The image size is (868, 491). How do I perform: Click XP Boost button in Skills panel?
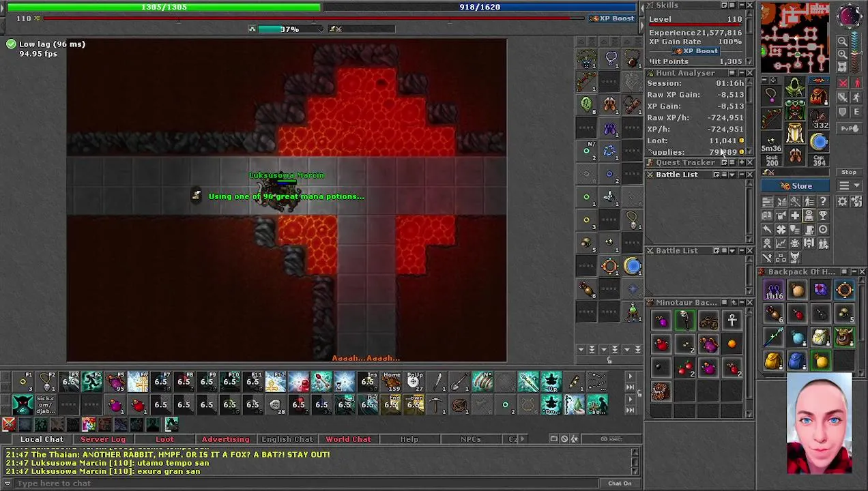point(695,51)
